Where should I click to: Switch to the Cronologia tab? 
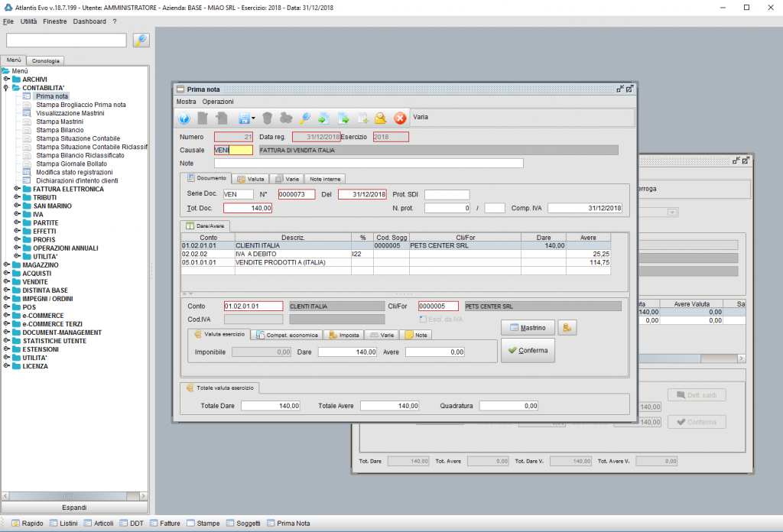46,60
